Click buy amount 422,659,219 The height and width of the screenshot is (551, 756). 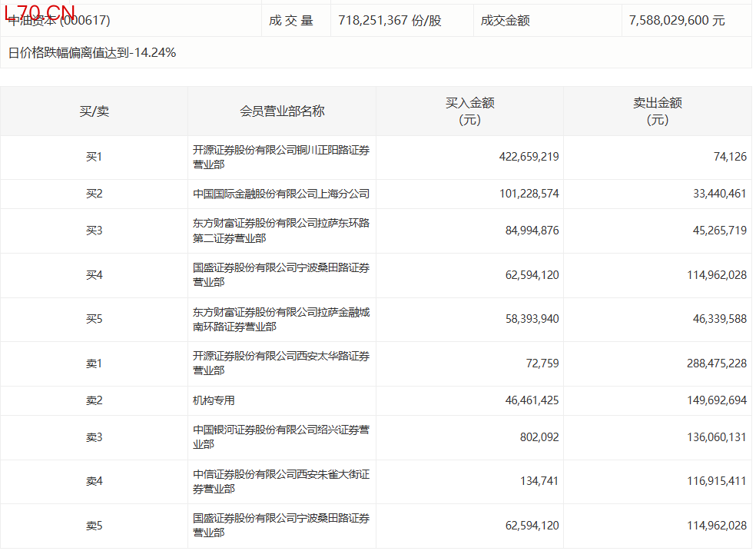[x=529, y=157]
